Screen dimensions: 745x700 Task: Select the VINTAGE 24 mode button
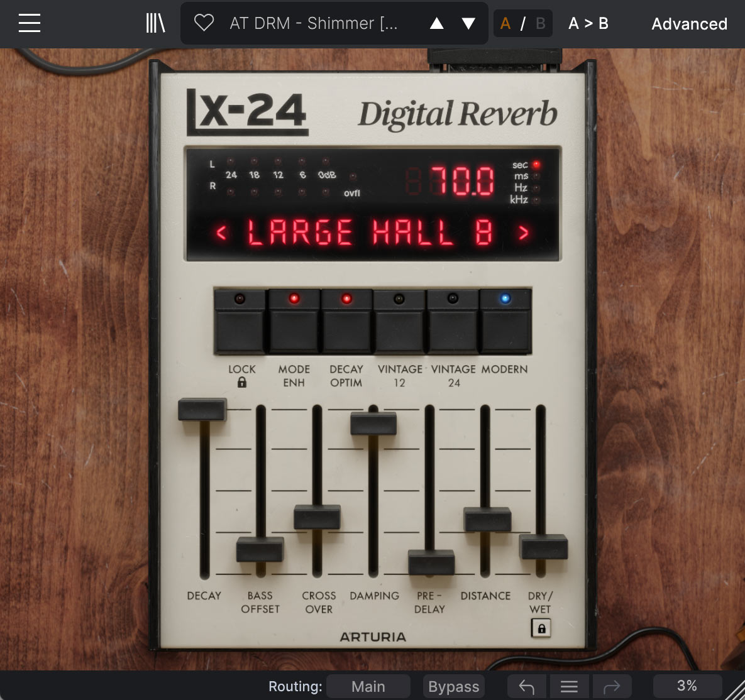(453, 322)
